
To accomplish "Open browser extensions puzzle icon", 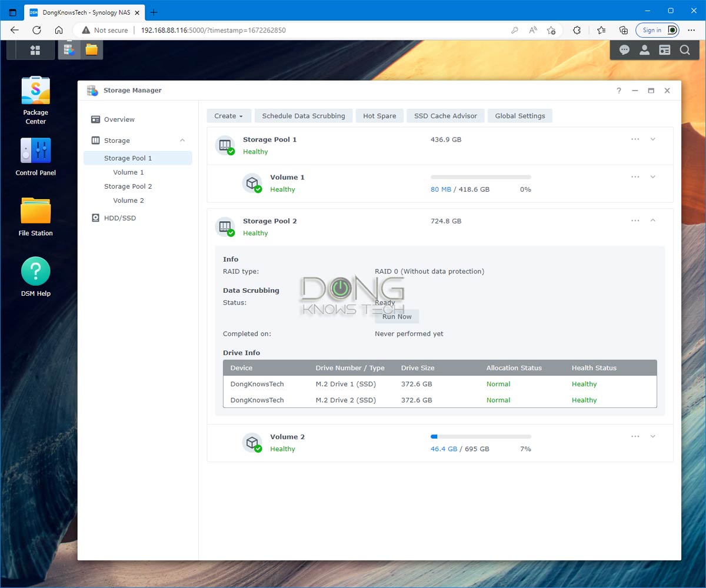I will (577, 30).
